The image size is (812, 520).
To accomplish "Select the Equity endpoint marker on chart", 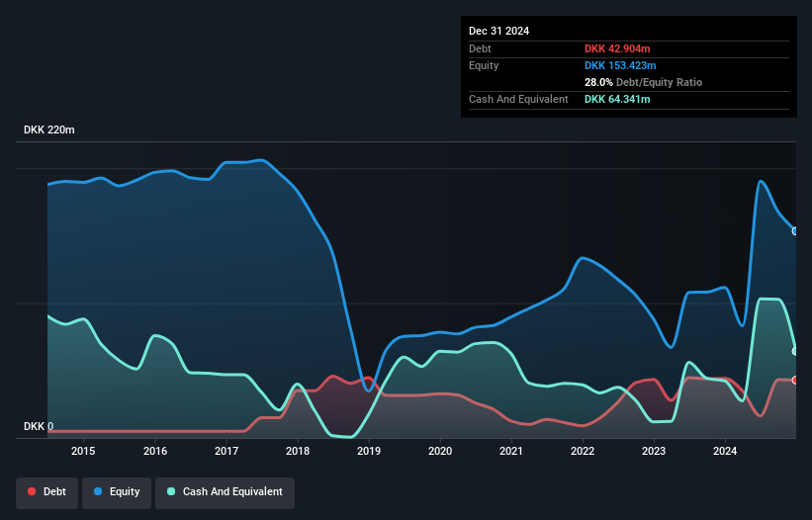I will [x=795, y=231].
